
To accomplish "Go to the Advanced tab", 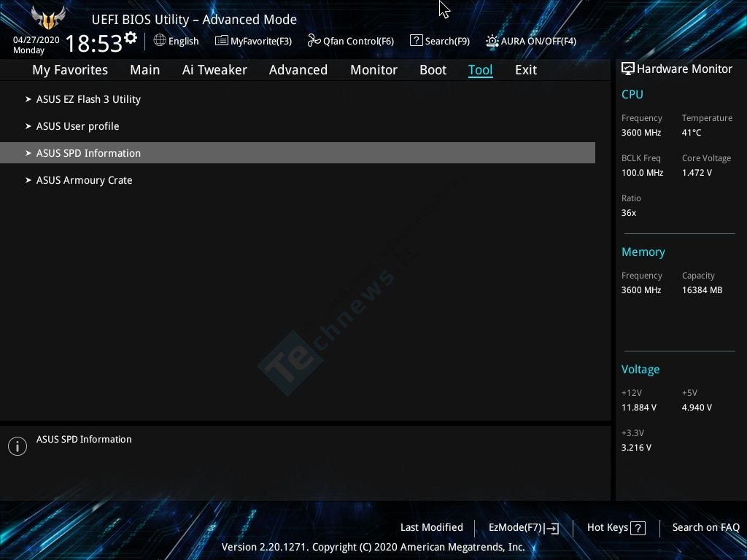I will click(298, 70).
